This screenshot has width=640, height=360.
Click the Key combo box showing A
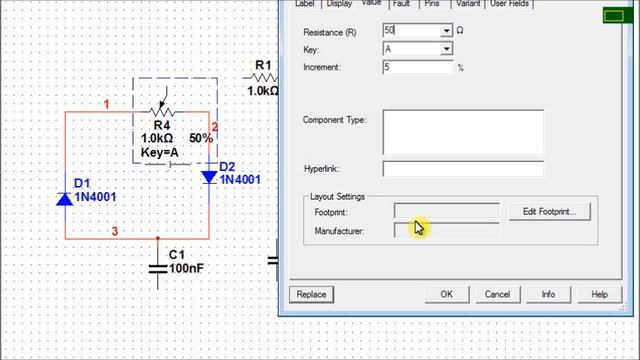tap(418, 49)
